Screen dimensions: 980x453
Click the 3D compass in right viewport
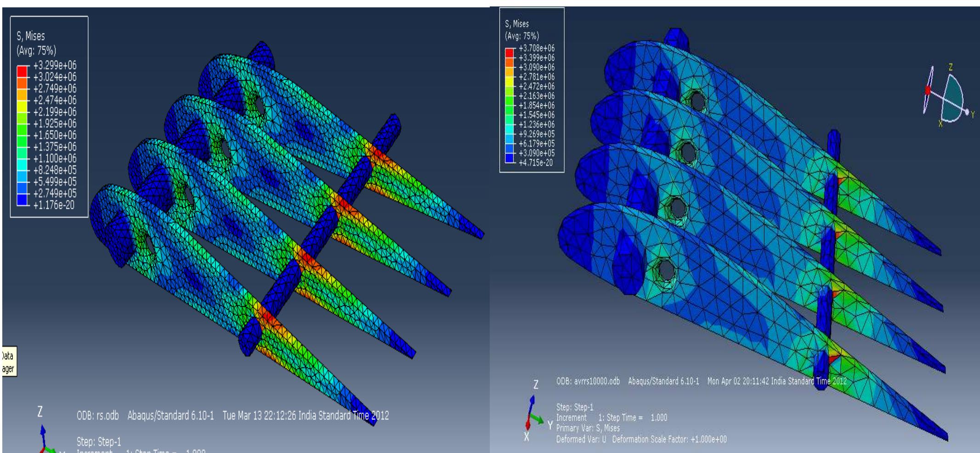[948, 95]
